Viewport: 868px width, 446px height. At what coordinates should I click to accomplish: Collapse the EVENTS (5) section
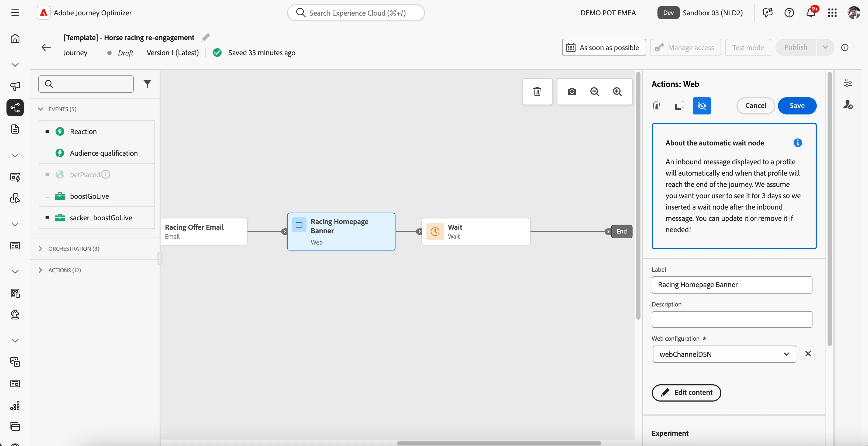(x=40, y=109)
